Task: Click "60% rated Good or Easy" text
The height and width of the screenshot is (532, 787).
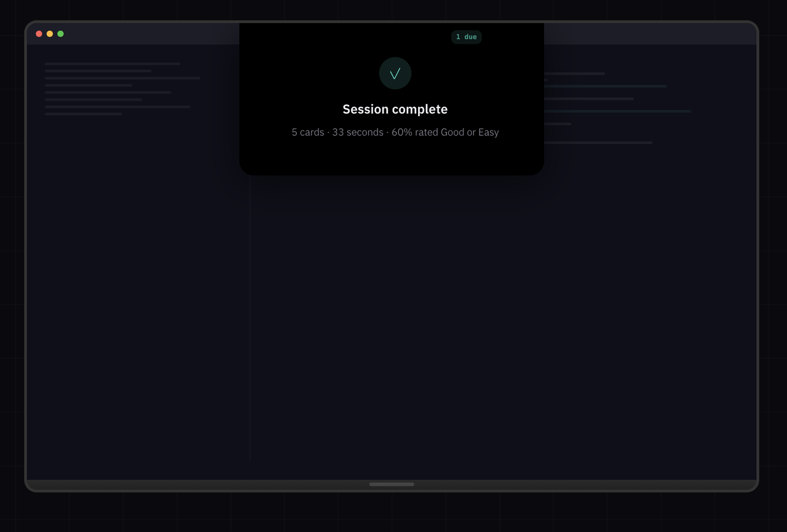Action: [x=445, y=132]
